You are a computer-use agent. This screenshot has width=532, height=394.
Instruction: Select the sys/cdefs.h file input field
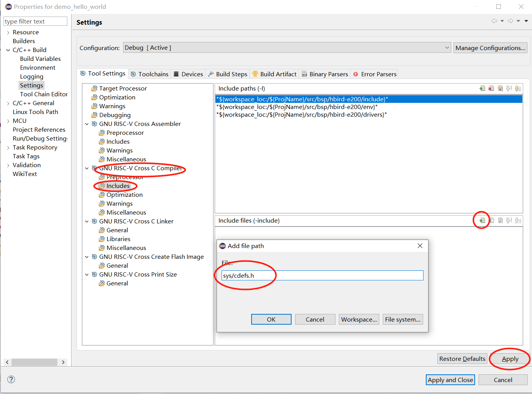pos(322,275)
